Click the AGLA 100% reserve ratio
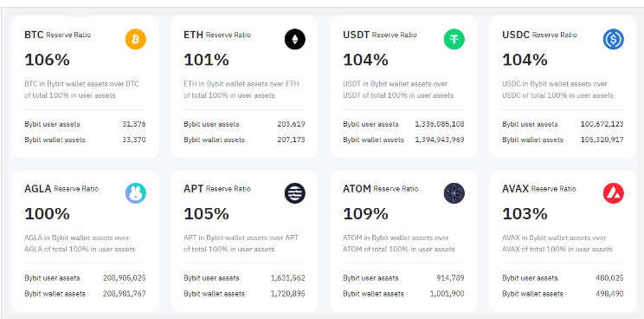 48,214
